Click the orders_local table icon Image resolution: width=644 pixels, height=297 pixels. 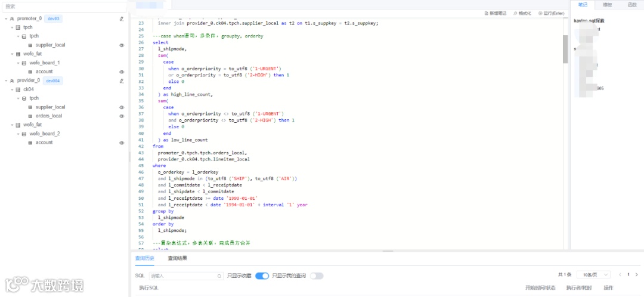click(30, 116)
